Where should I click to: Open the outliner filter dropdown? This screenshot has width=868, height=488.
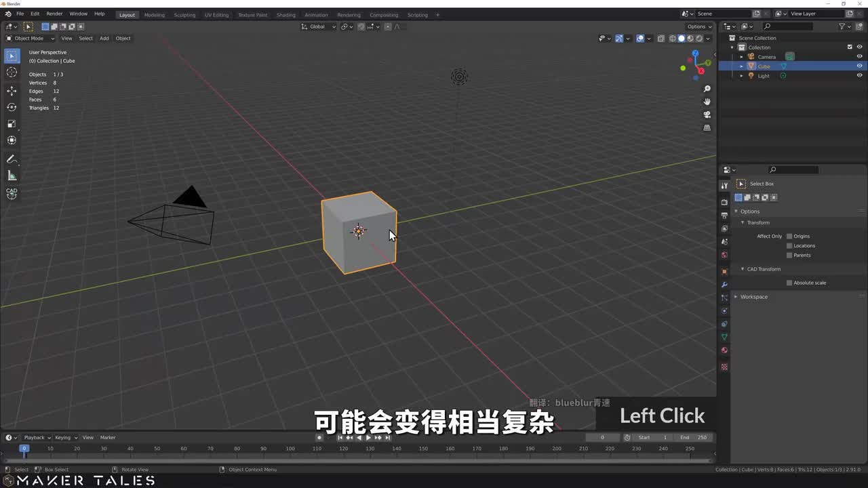pos(844,26)
